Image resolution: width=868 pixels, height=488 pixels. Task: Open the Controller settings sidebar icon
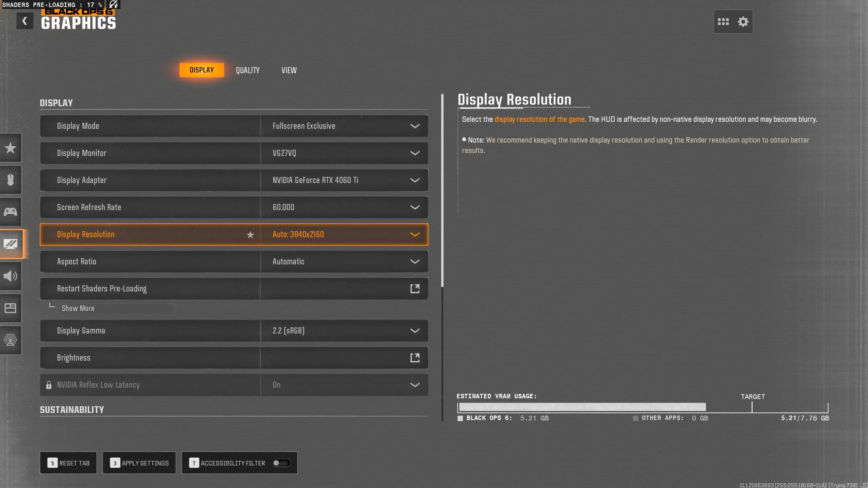11,212
